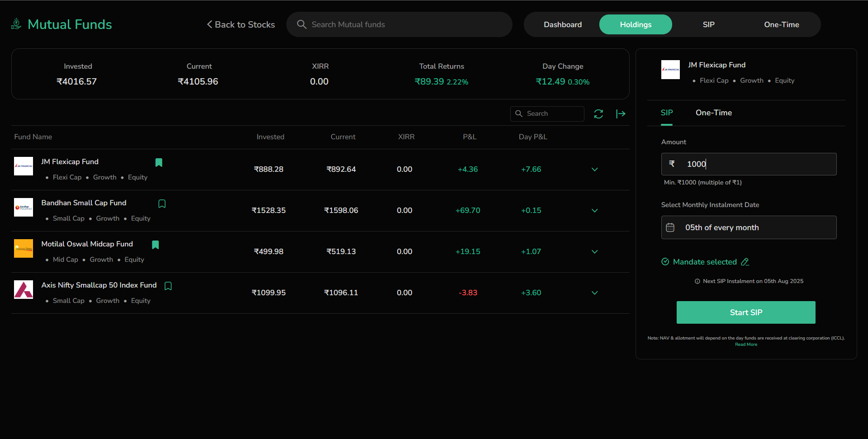The width and height of the screenshot is (868, 439).
Task: Click the Mutual Funds logo icon
Action: 16,24
